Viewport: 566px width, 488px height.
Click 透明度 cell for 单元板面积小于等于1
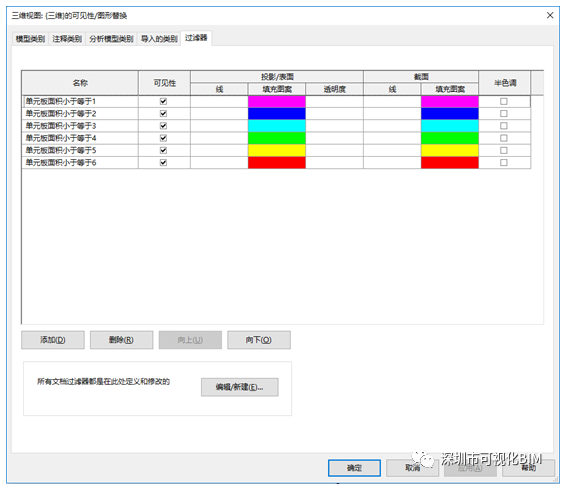(x=335, y=101)
